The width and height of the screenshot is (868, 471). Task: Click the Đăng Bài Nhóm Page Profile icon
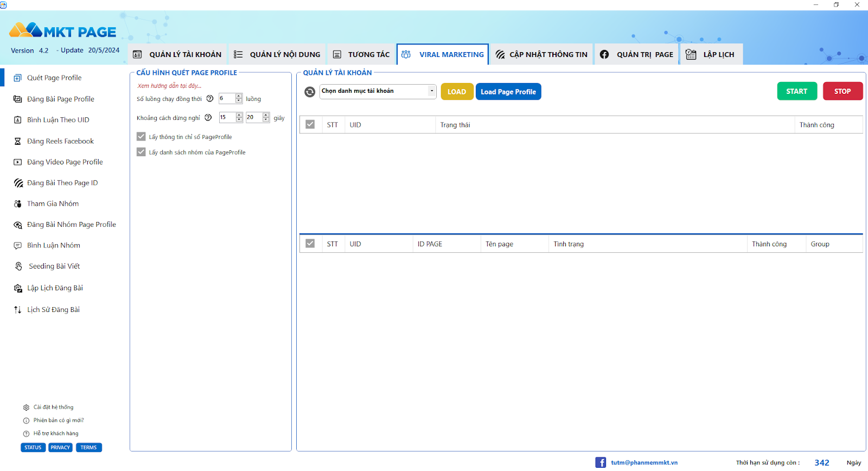(x=17, y=225)
